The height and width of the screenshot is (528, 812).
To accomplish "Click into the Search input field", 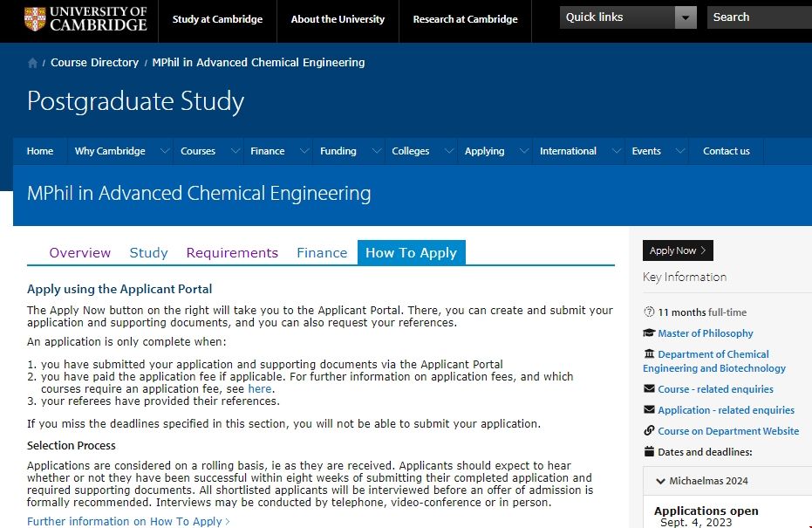I will coord(759,17).
